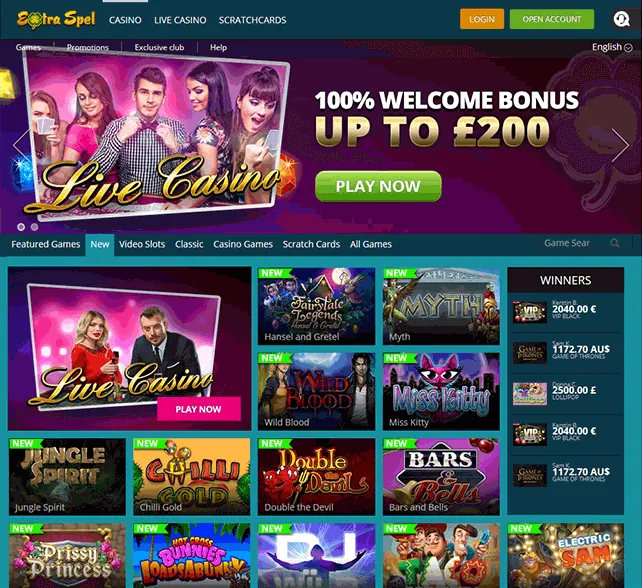Click the game search magnifier icon
This screenshot has height=588, width=642.
pos(615,243)
